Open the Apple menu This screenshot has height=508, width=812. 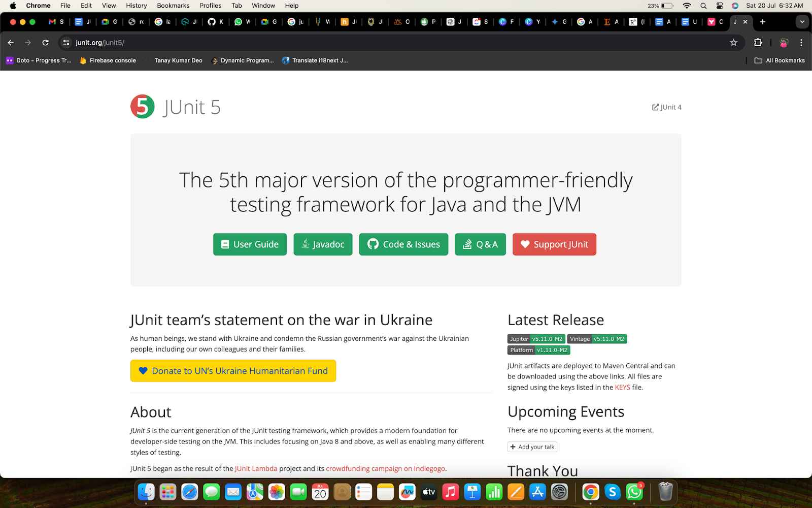click(x=13, y=6)
